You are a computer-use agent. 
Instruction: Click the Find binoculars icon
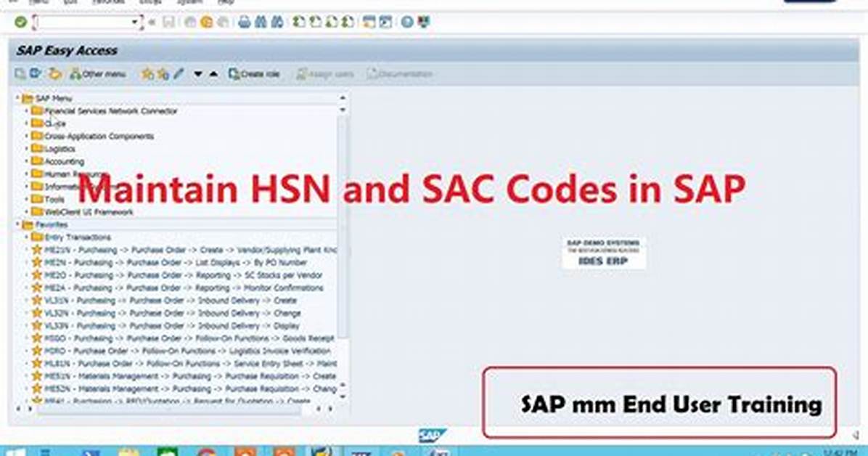(x=261, y=23)
